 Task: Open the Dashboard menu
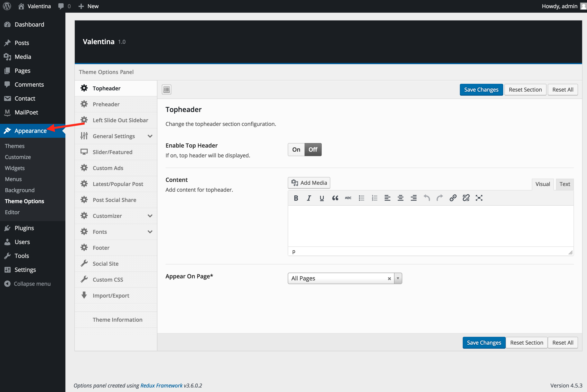32,25
